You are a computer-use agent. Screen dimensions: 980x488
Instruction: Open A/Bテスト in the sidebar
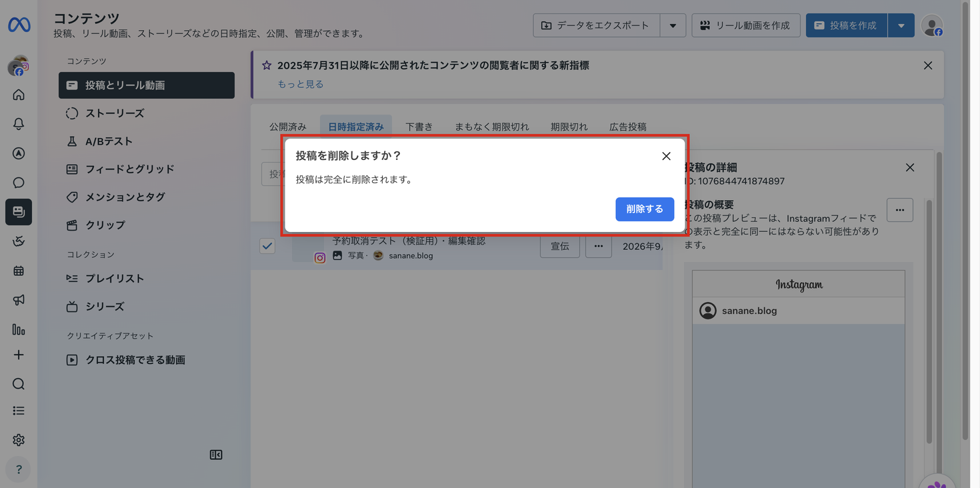point(147,141)
